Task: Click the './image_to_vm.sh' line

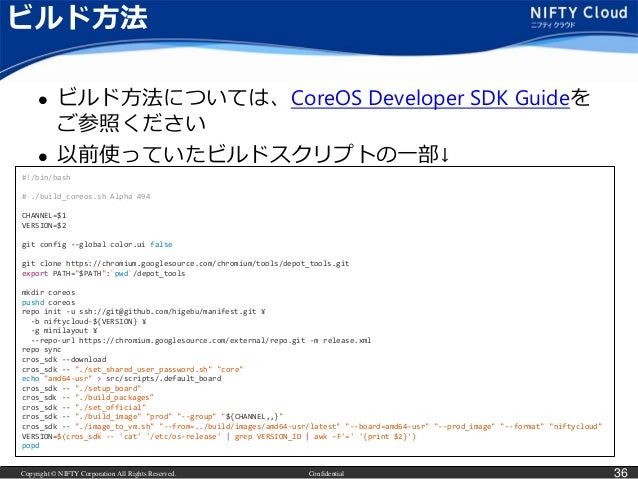Action: (312, 427)
